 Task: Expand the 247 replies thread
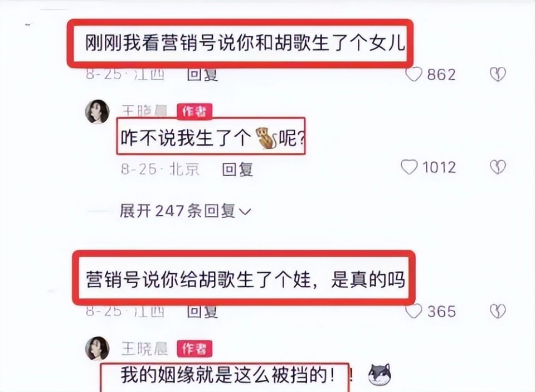185,211
